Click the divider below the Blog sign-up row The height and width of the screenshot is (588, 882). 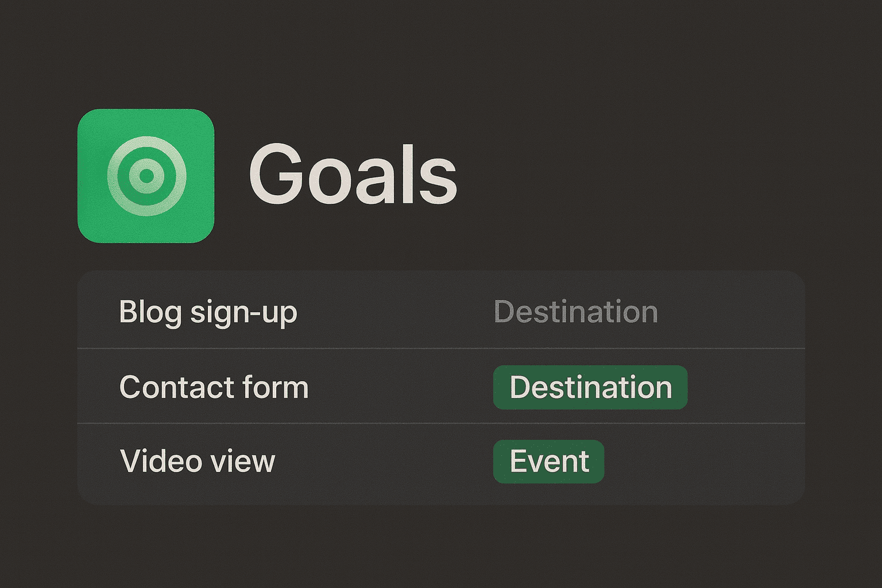[x=441, y=348]
